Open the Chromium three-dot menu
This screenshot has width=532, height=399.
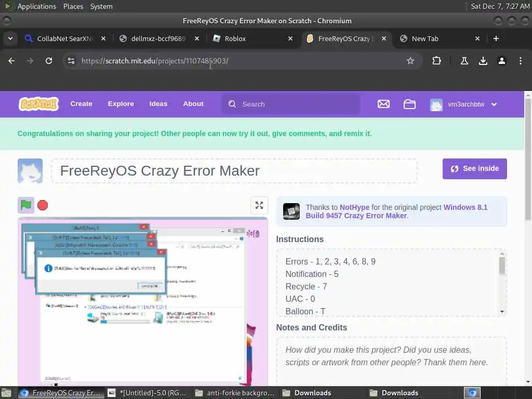tap(521, 61)
